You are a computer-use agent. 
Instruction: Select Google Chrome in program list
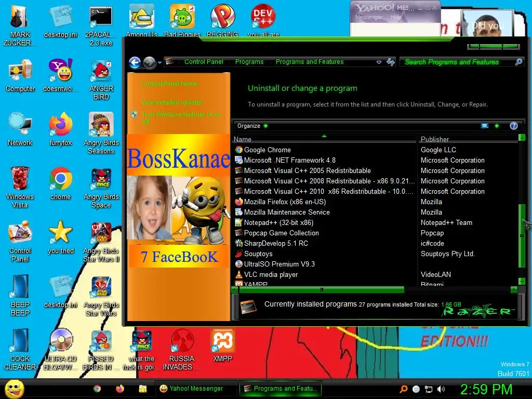point(268,150)
